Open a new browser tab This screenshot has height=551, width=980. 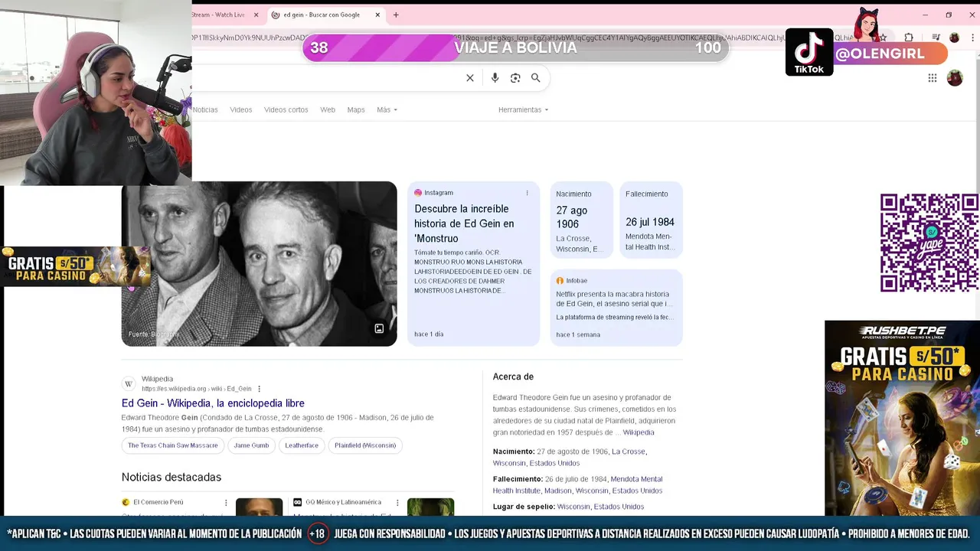pos(396,15)
